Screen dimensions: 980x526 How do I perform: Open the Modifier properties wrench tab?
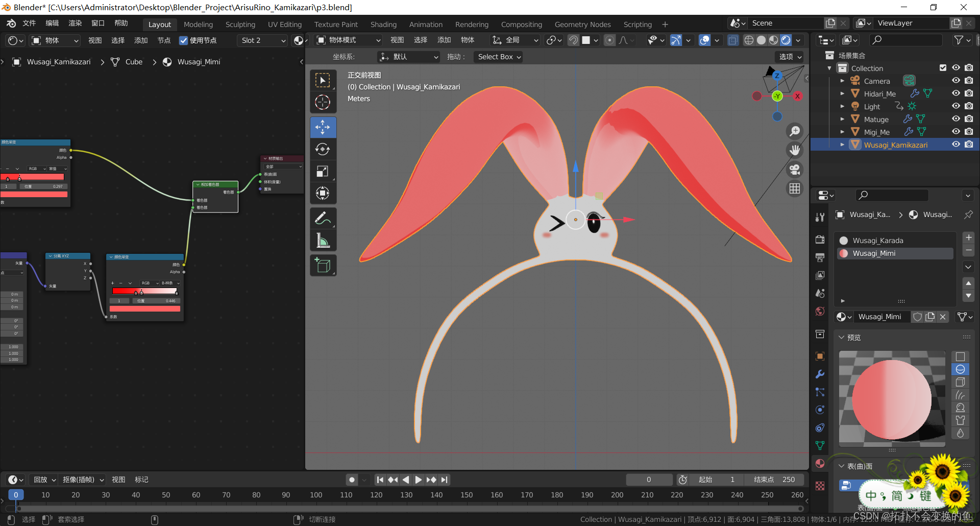coord(820,374)
